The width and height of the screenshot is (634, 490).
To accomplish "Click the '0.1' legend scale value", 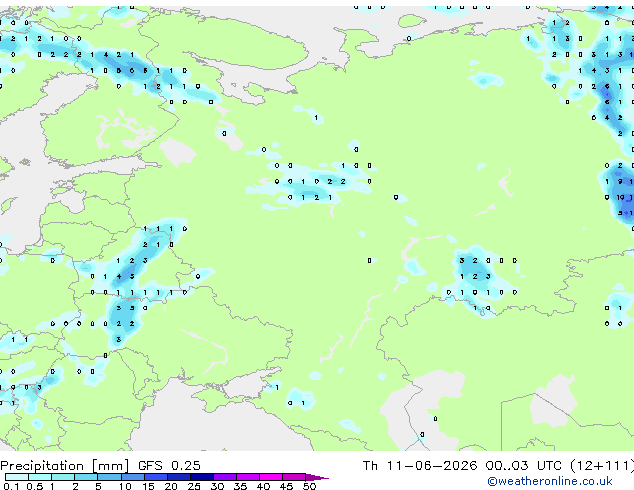I will pyautogui.click(x=12, y=486).
